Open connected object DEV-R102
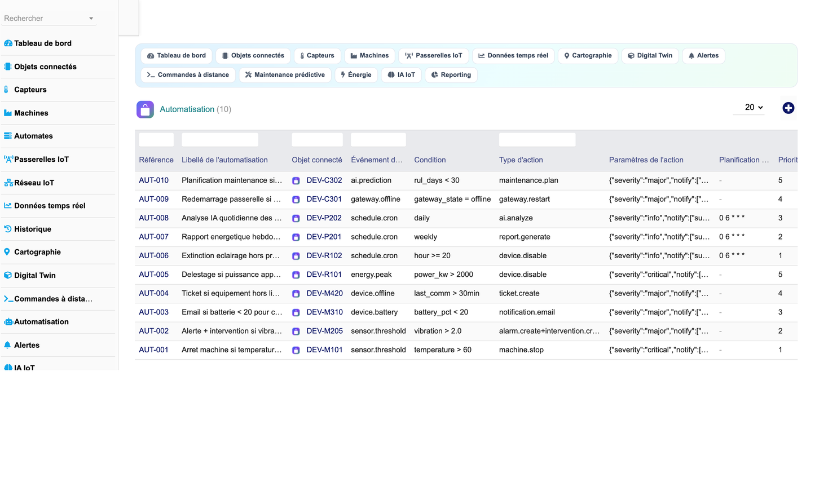815x504 pixels. pyautogui.click(x=324, y=255)
